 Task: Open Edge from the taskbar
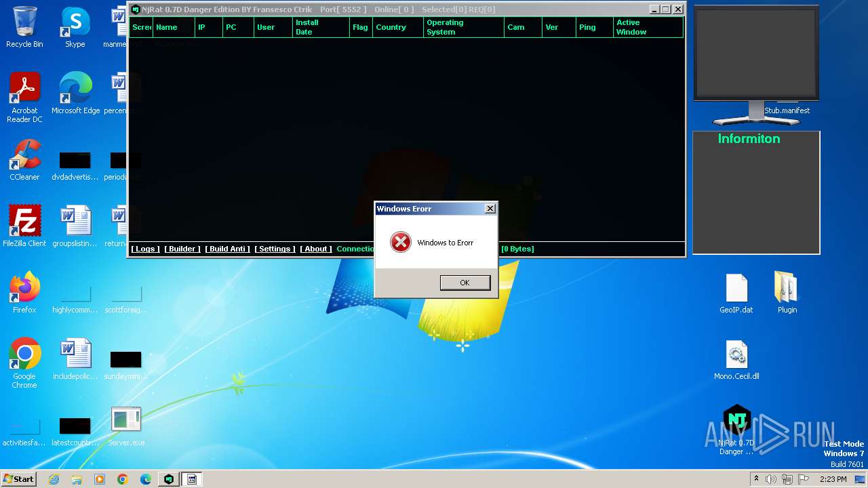click(146, 479)
